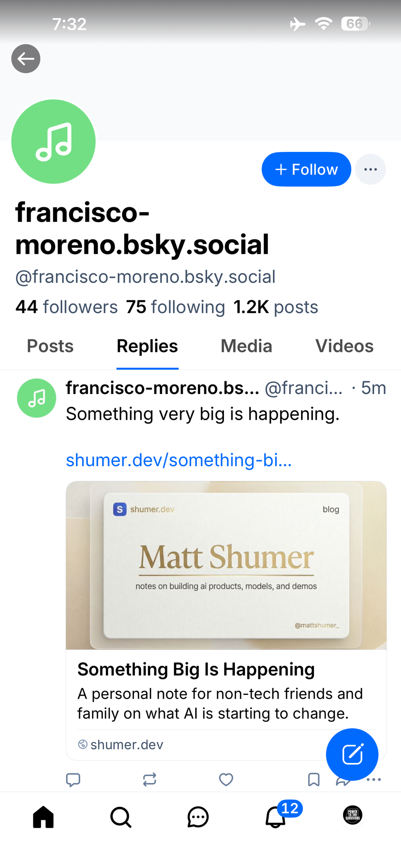Like the post with heart icon
The image size is (401, 868).
click(226, 779)
